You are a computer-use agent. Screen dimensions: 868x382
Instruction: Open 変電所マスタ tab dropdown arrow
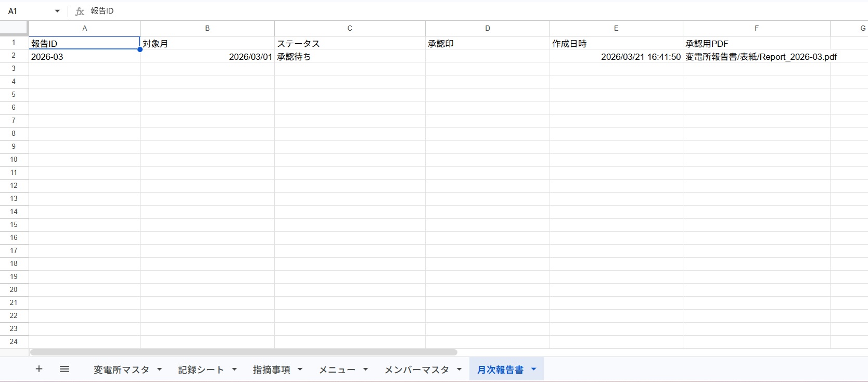tap(160, 370)
